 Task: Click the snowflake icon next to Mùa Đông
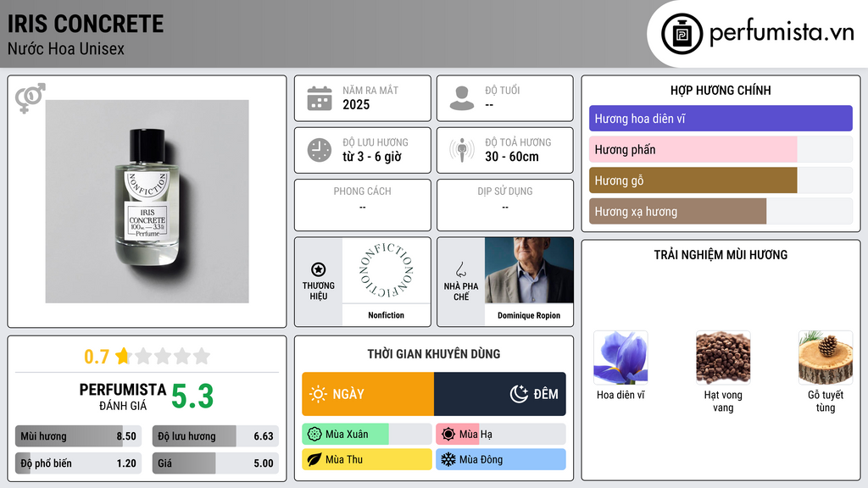click(x=448, y=459)
